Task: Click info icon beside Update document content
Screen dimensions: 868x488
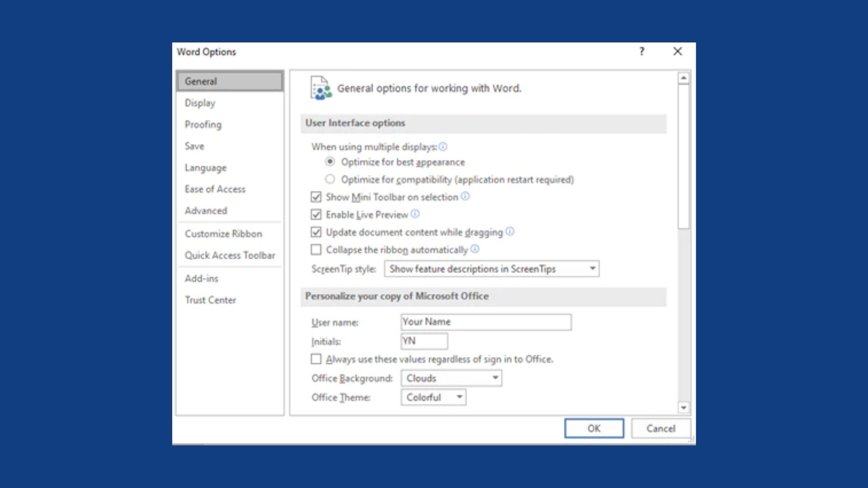Action: pos(510,232)
